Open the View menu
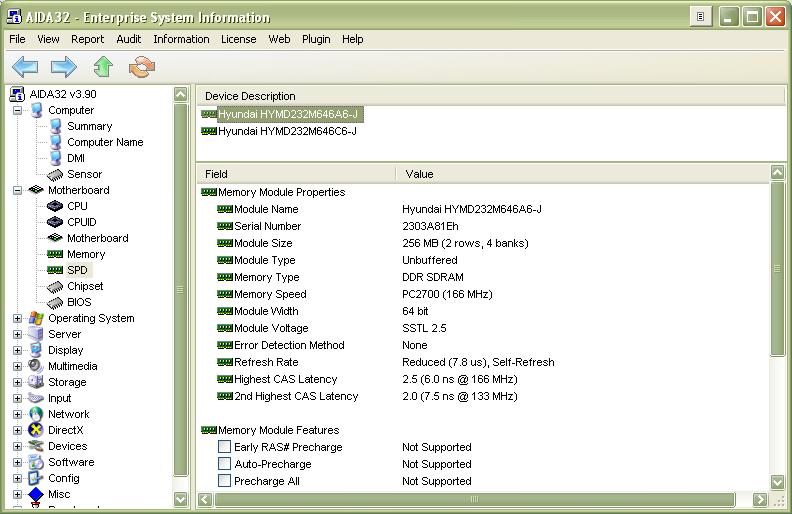Viewport: 792px width, 514px height. pos(48,39)
